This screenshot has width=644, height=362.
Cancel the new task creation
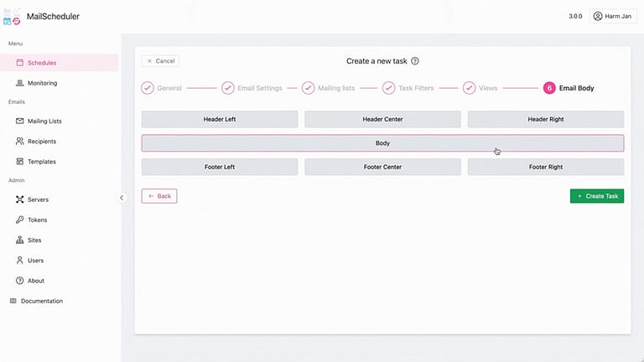tap(160, 61)
